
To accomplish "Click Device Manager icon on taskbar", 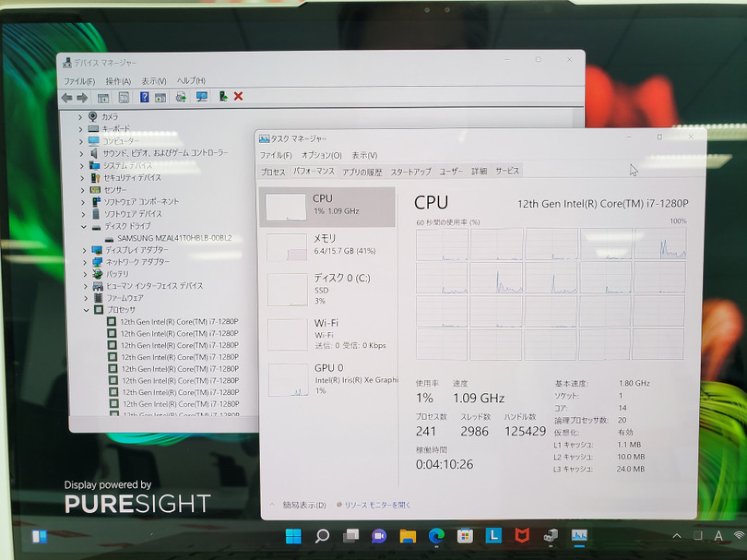I will click(551, 536).
